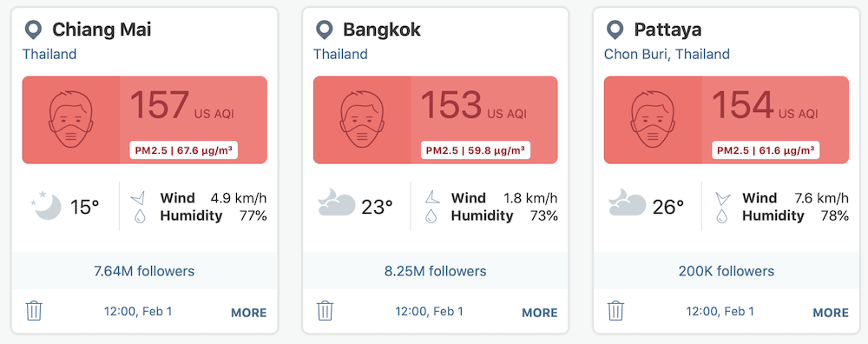Image resolution: width=868 pixels, height=344 pixels.
Task: Click the location pin beside Chiang Mai
Action: (x=33, y=30)
